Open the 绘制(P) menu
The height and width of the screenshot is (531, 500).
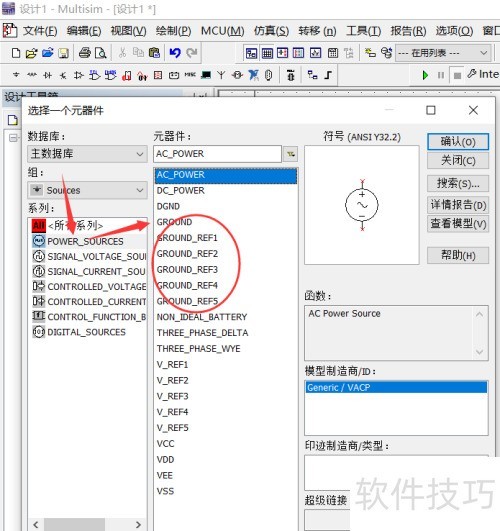point(173,31)
